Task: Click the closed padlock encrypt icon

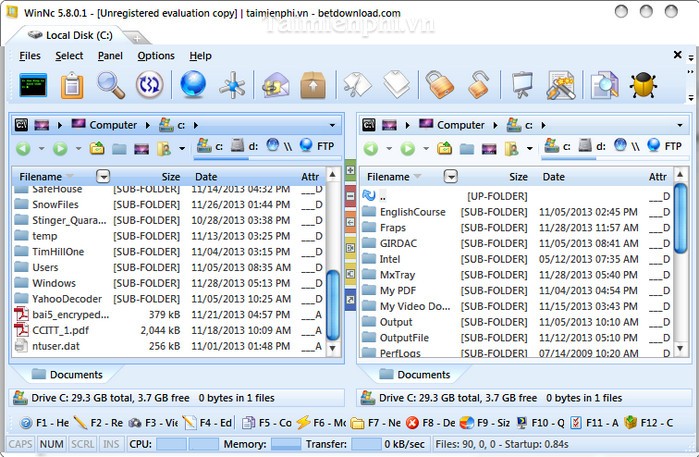Action: click(437, 86)
